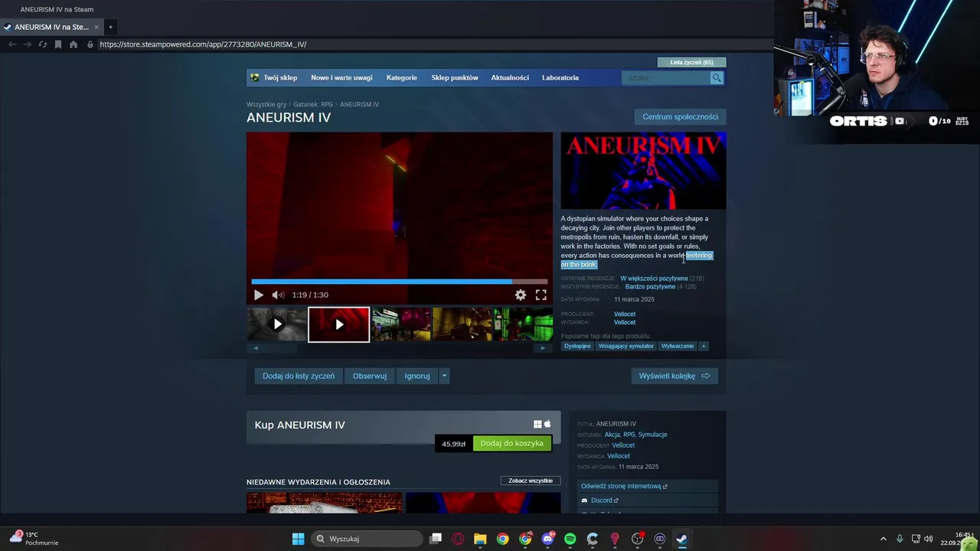Add ANEURISM IV to wishlist
The height and width of the screenshot is (551, 980).
click(299, 376)
